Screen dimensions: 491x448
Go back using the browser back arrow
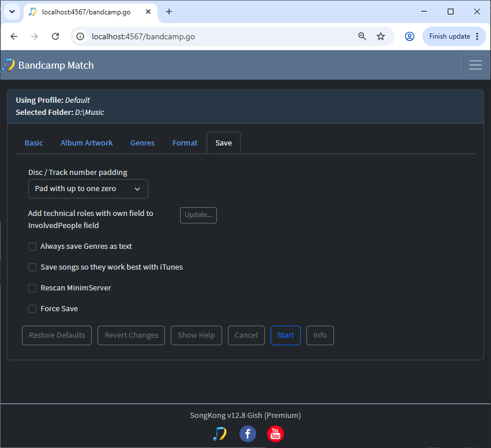14,36
